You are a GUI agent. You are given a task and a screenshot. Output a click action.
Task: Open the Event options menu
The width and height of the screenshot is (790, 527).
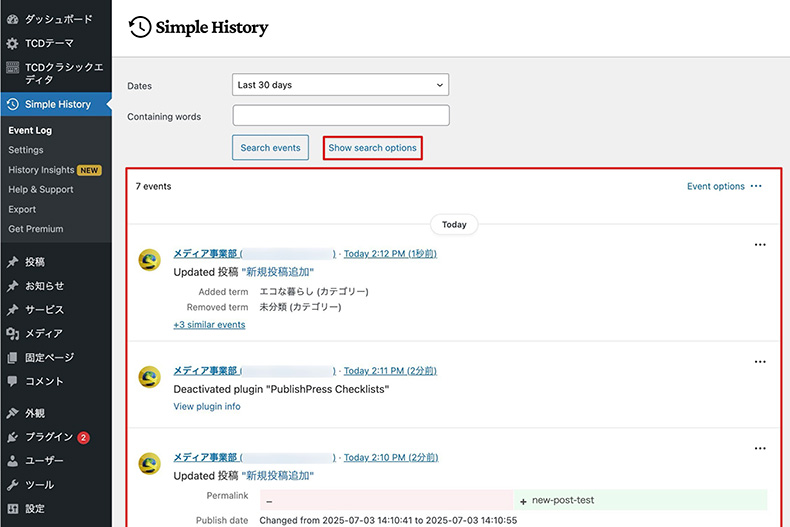click(x=724, y=186)
